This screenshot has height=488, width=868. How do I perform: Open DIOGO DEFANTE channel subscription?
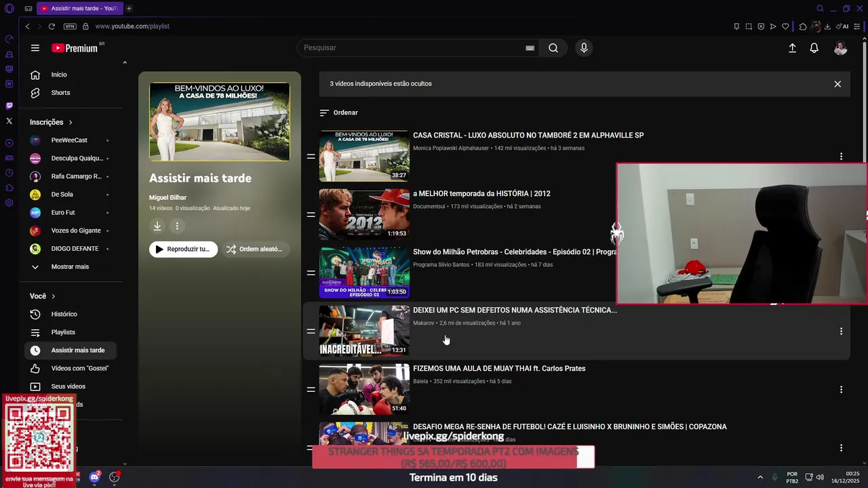coord(71,249)
